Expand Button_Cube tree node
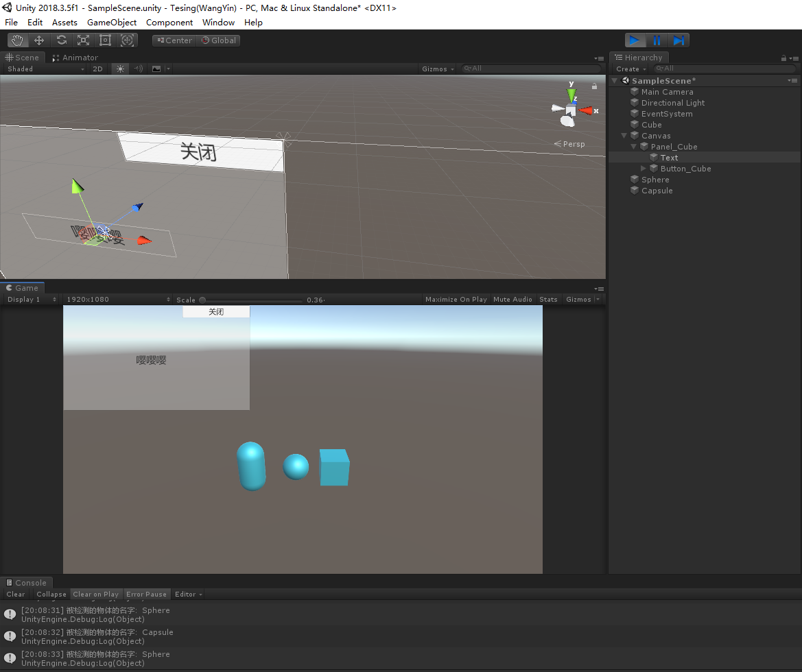Viewport: 802px width, 672px height. (643, 169)
